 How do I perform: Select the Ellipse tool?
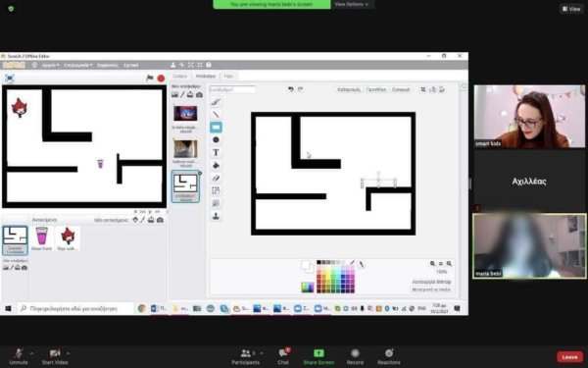[216, 139]
